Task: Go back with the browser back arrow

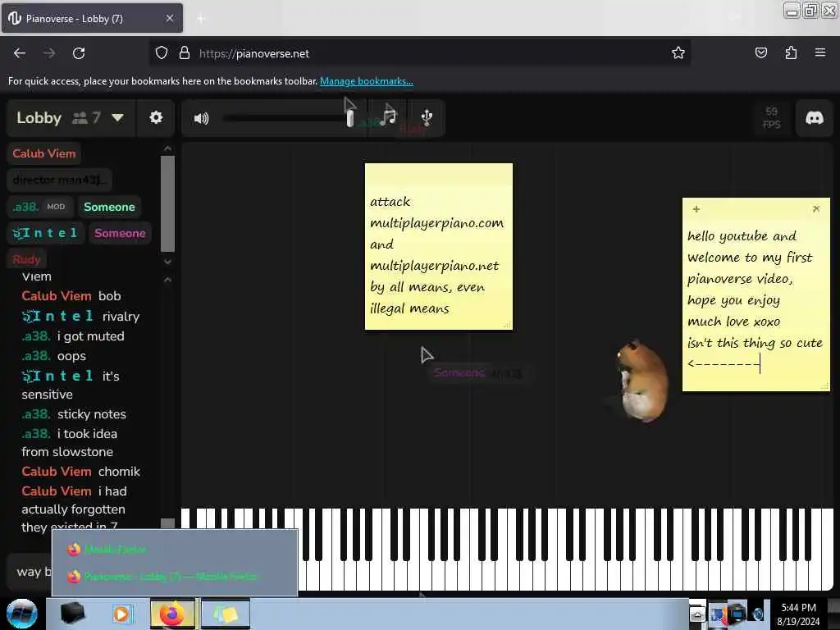Action: [20, 53]
